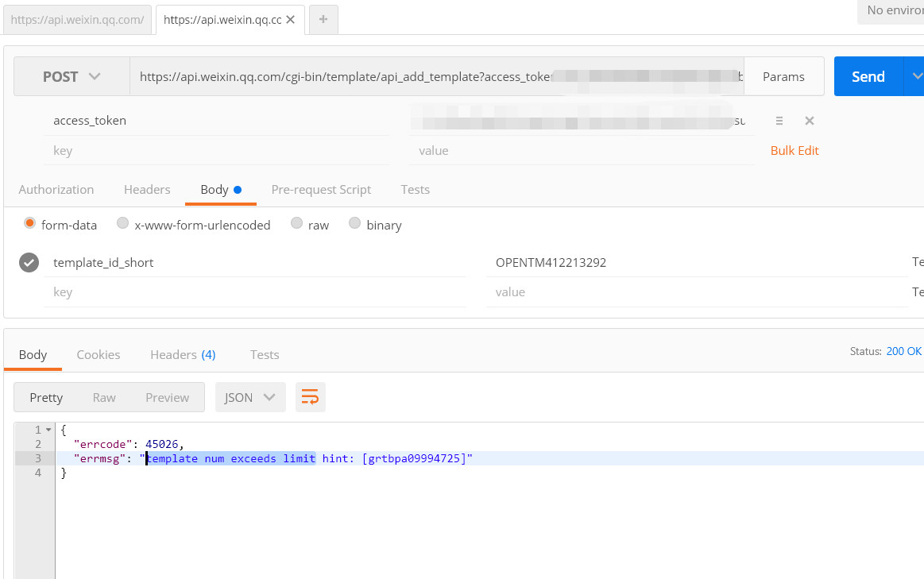Image resolution: width=924 pixels, height=579 pixels.
Task: Open the Authorization tab
Action: point(56,190)
